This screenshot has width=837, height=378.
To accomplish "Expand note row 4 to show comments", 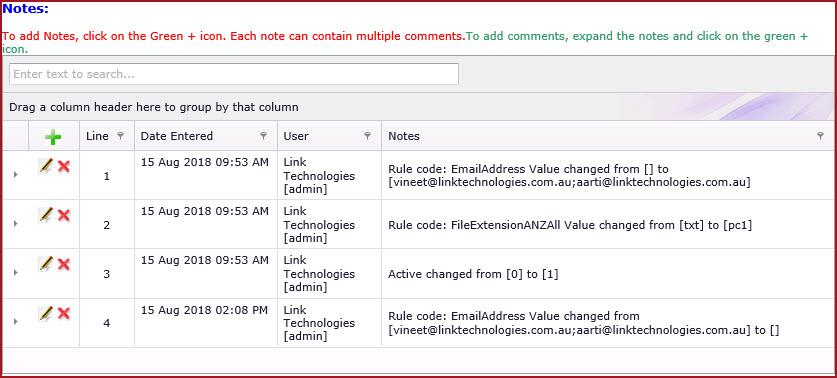I will pos(15,321).
